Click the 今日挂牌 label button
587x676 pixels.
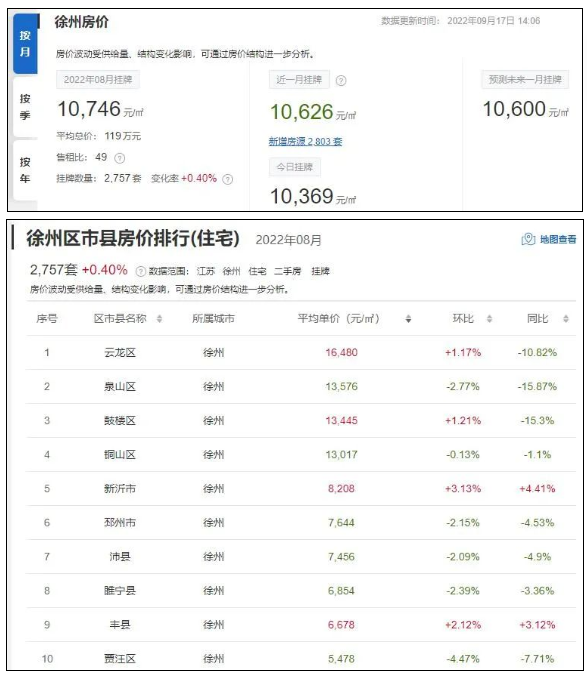click(295, 167)
